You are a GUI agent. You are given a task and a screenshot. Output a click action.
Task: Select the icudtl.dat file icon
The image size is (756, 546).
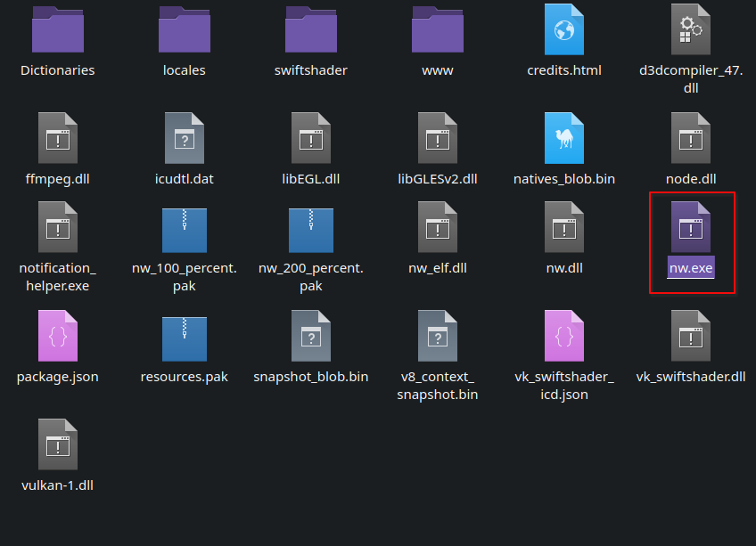coord(185,138)
